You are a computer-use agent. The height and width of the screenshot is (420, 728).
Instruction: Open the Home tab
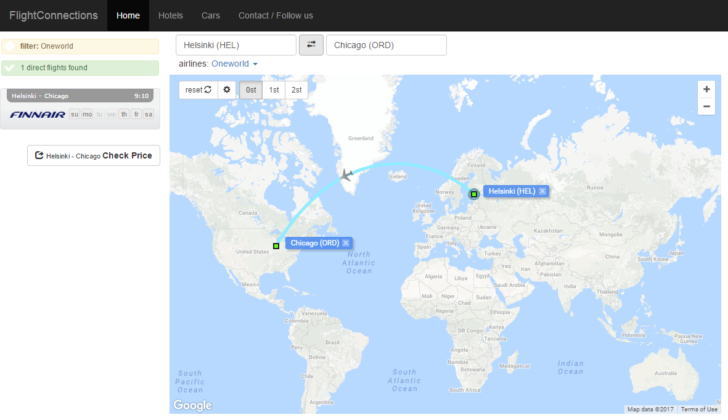point(128,15)
